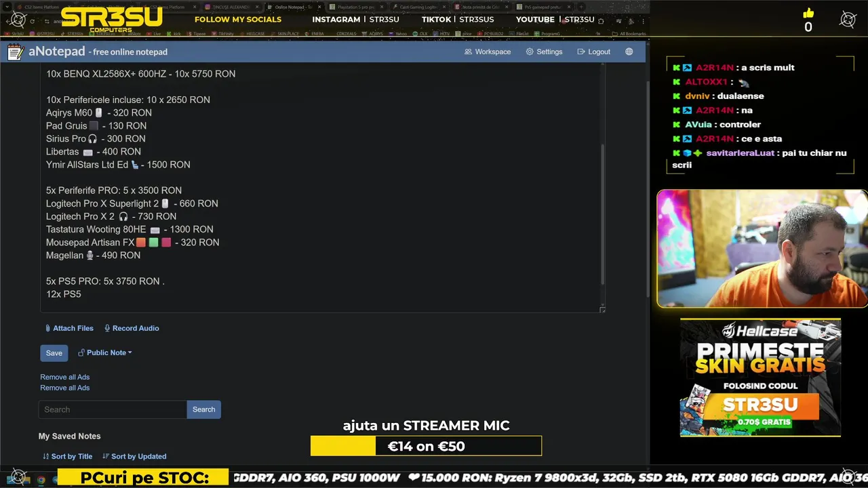Click the Hellcase PRIMESTE SKIN GRATIS banner
The image size is (868, 488).
click(x=760, y=378)
